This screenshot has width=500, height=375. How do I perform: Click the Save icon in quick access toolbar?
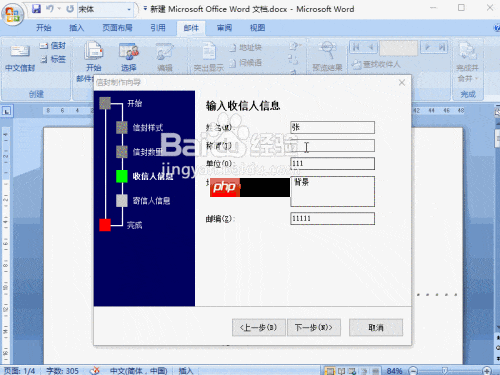(36, 9)
